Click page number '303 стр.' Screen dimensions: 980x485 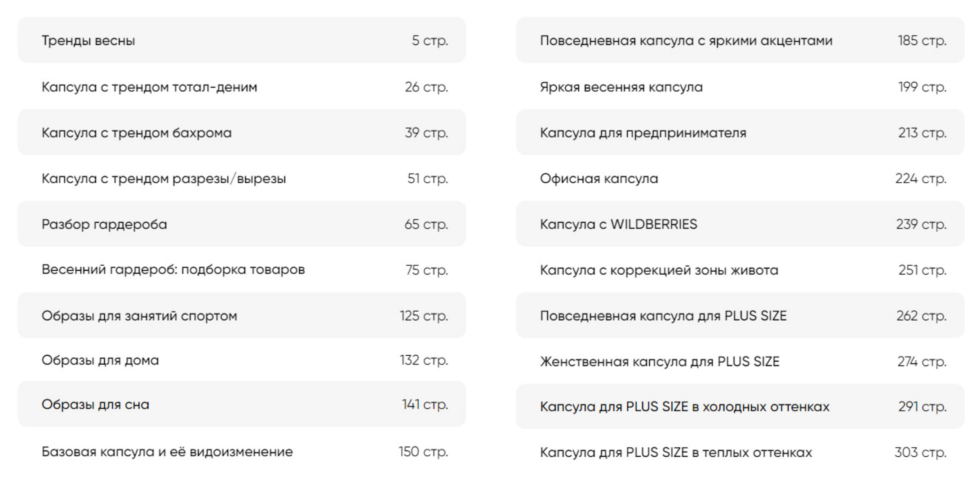point(920,452)
